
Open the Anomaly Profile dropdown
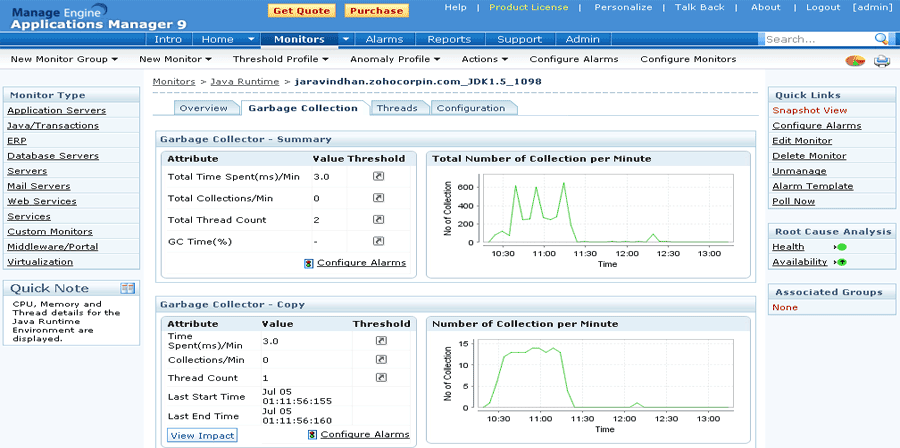point(395,59)
